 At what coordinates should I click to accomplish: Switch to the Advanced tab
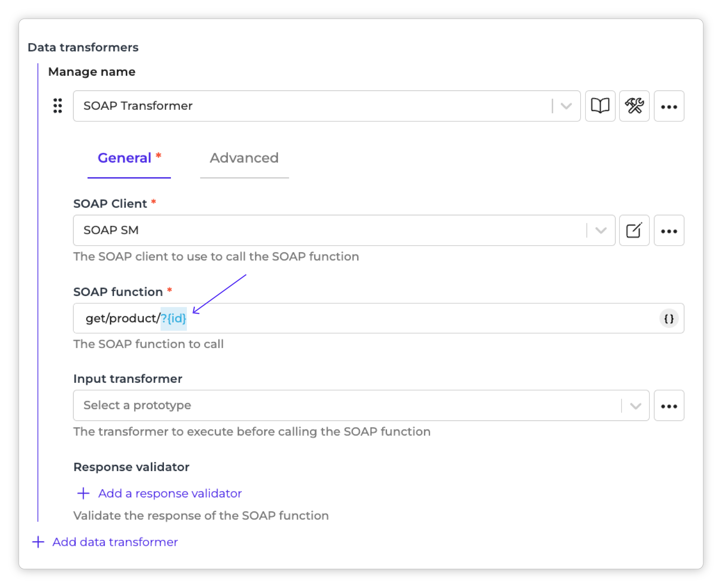pyautogui.click(x=244, y=158)
